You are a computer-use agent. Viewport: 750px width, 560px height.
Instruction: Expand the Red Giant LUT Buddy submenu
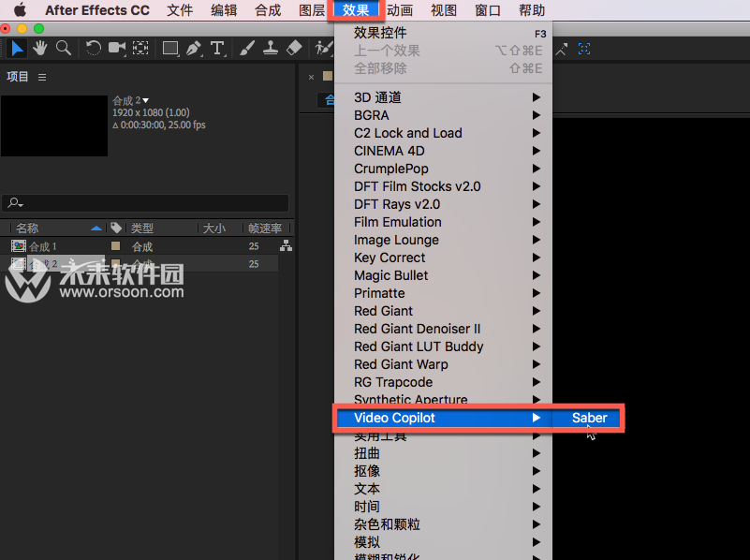coord(444,346)
